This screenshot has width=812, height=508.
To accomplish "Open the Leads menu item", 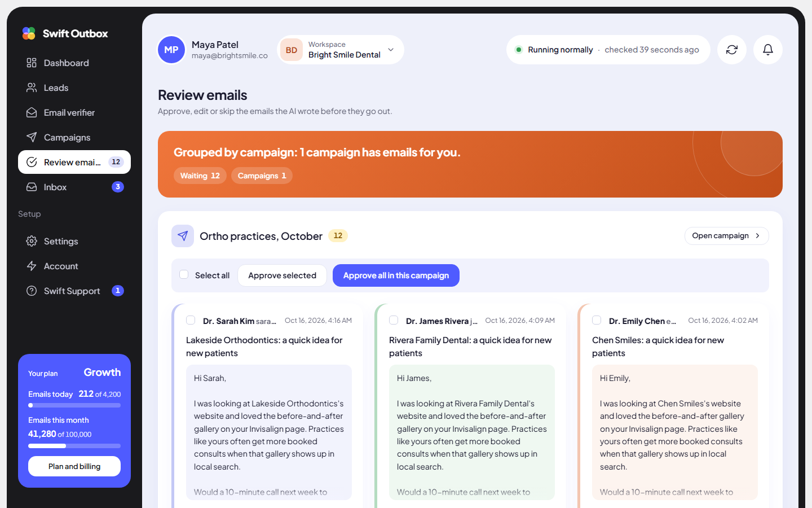I will (x=74, y=87).
